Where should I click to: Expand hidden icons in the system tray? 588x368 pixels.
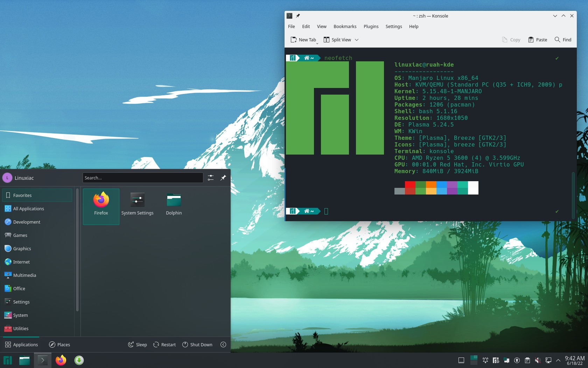tap(558, 360)
